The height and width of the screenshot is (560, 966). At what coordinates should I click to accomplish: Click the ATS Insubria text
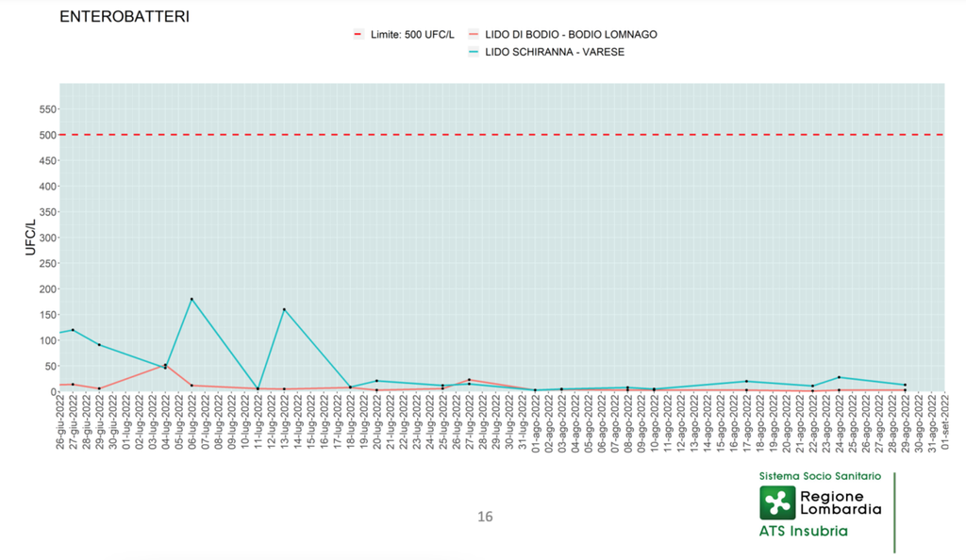tap(803, 532)
